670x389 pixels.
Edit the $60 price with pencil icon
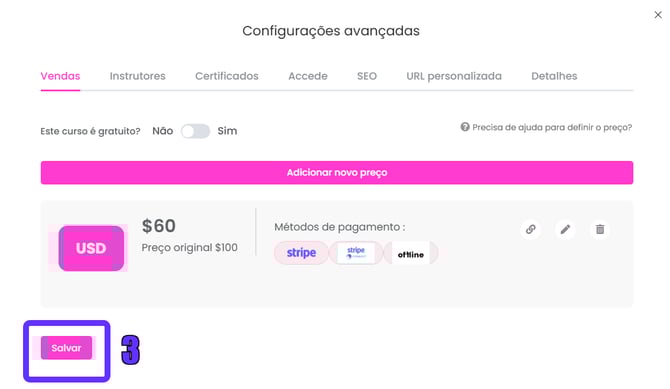click(565, 230)
